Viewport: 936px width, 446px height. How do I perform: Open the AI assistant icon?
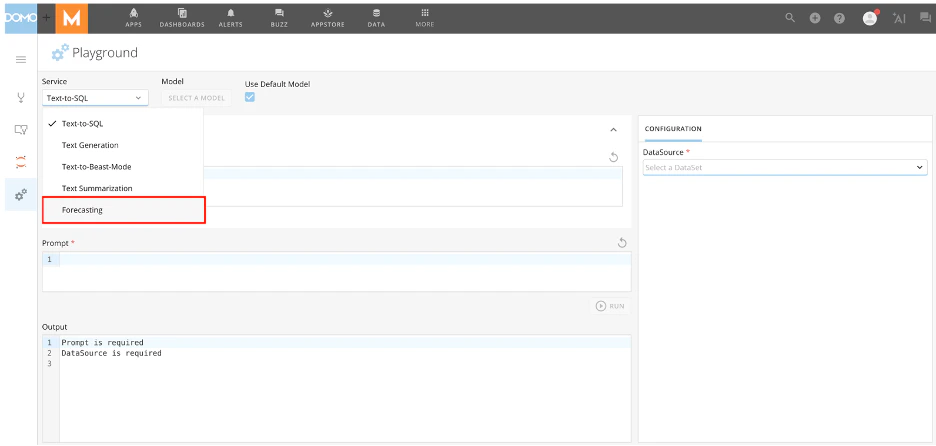point(899,19)
